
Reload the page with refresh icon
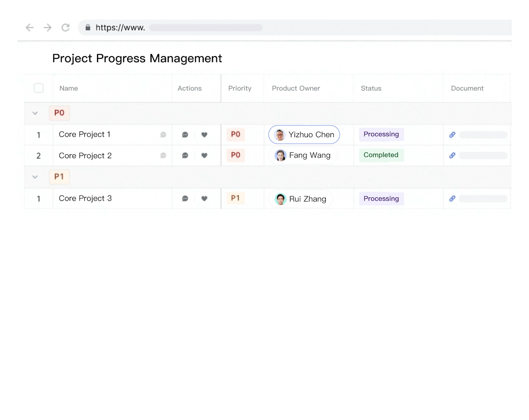coord(66,28)
